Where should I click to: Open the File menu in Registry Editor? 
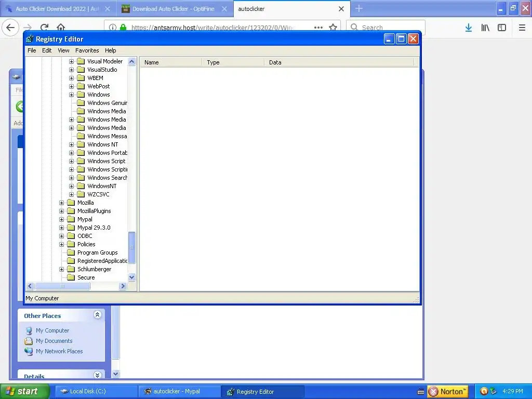pyautogui.click(x=32, y=50)
